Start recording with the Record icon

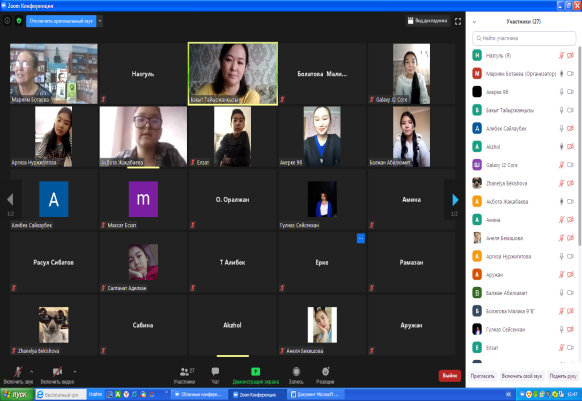pyautogui.click(x=296, y=371)
